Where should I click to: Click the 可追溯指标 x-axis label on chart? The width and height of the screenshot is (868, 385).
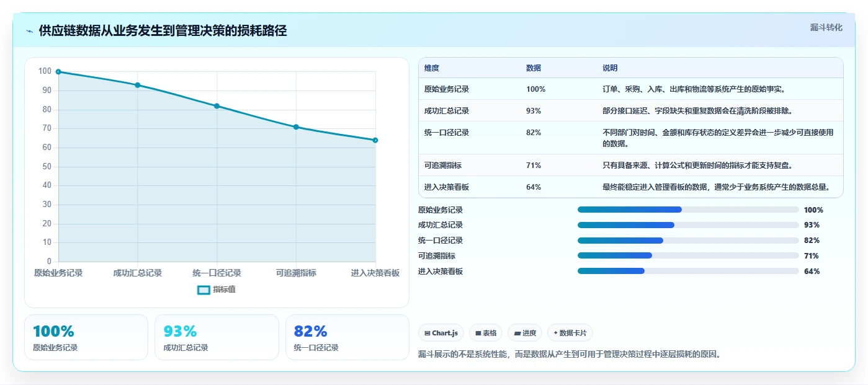pos(296,273)
